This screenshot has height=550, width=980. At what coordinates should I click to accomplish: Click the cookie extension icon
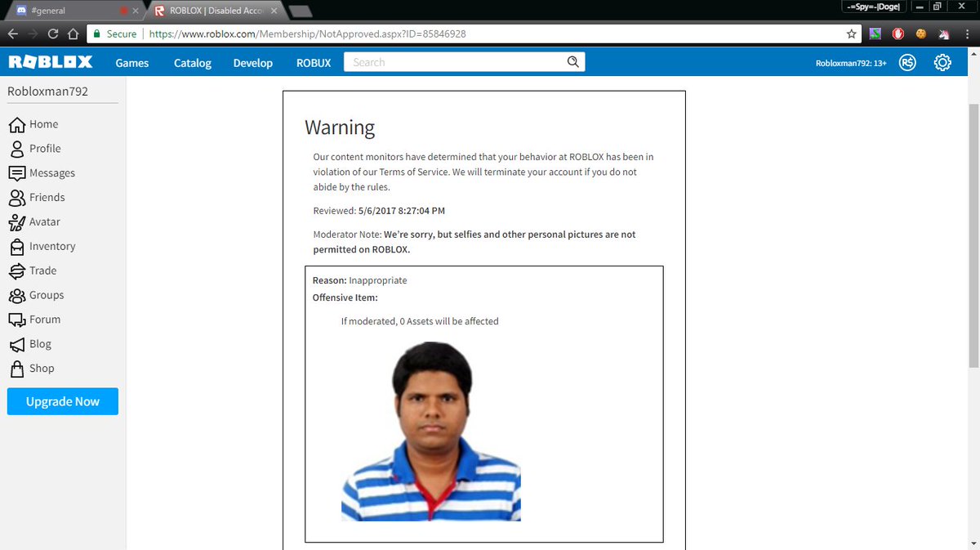point(920,34)
